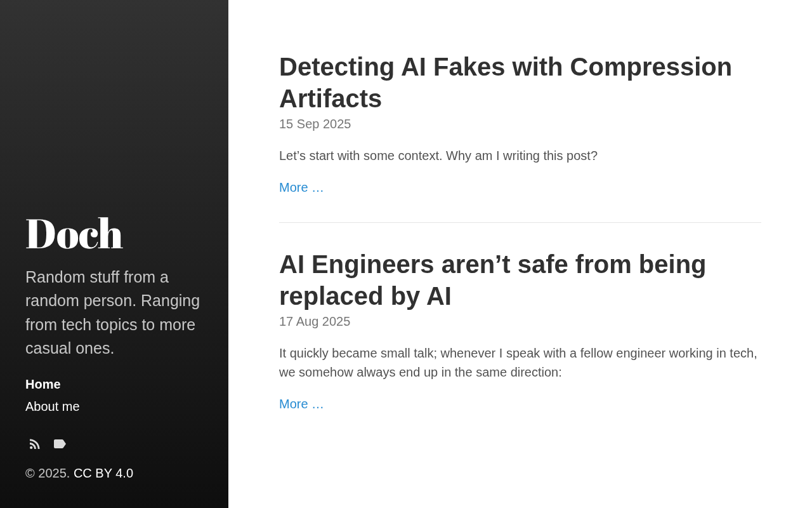The image size is (812, 508).
Task: Click the sidebar tagline "Random stuff from a random person"
Action: (113, 312)
